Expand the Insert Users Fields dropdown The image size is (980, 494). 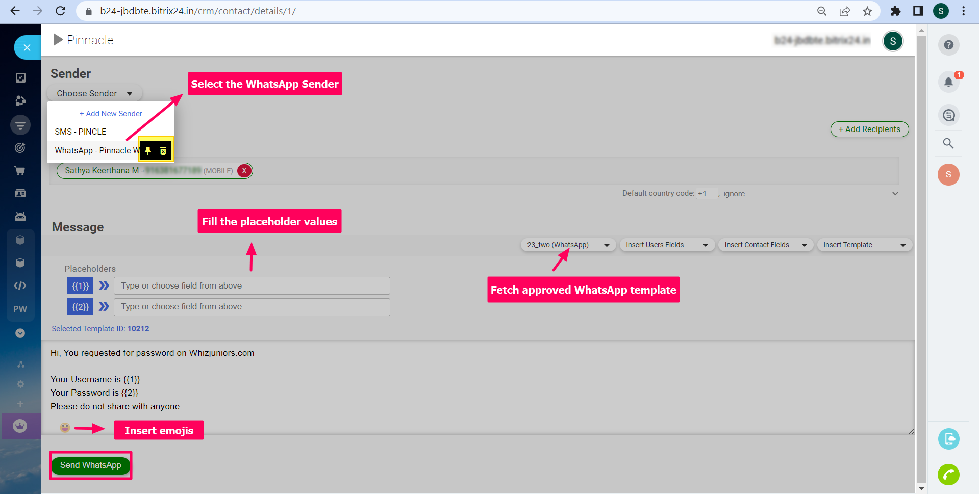(x=667, y=245)
